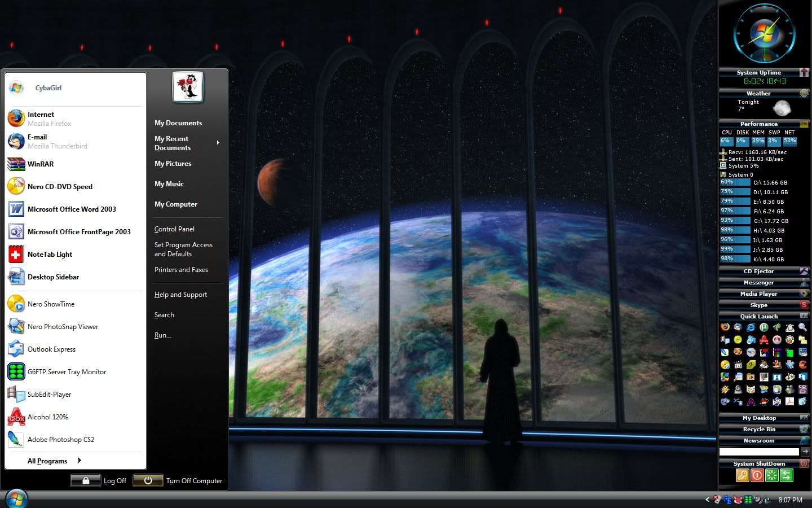
Task: Expand the CD Ejector panel
Action: (x=765, y=271)
